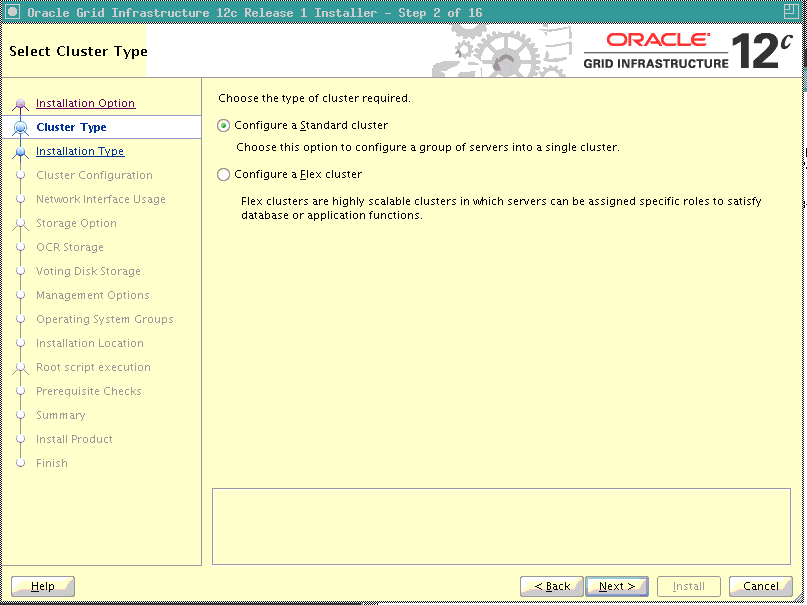The height and width of the screenshot is (605, 807).
Task: Click the Installation Option step marker icon
Action: (21, 104)
